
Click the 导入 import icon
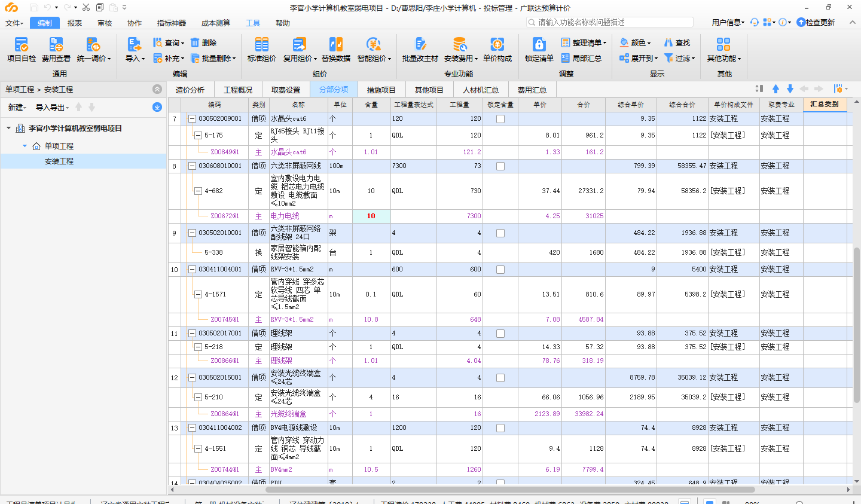pyautogui.click(x=134, y=44)
